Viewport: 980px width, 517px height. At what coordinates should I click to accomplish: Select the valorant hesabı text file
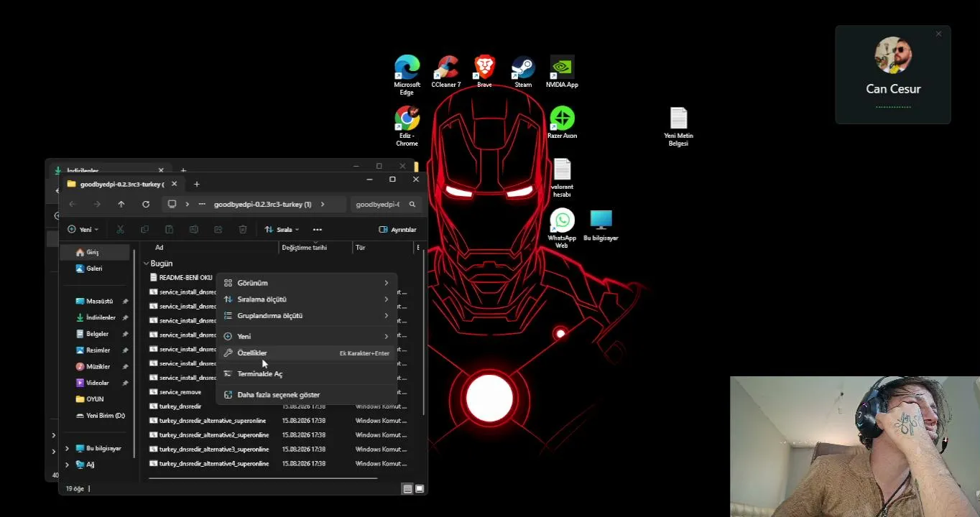[x=562, y=178]
